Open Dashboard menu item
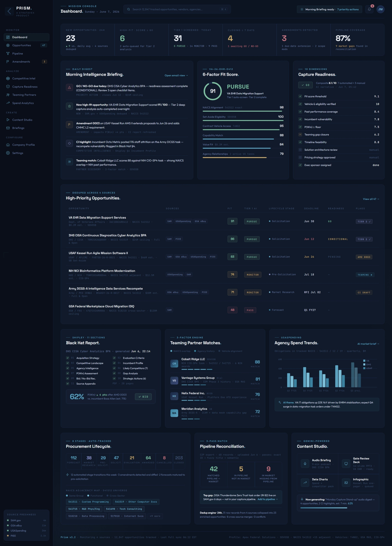The width and height of the screenshot is (392, 546). coord(26,37)
